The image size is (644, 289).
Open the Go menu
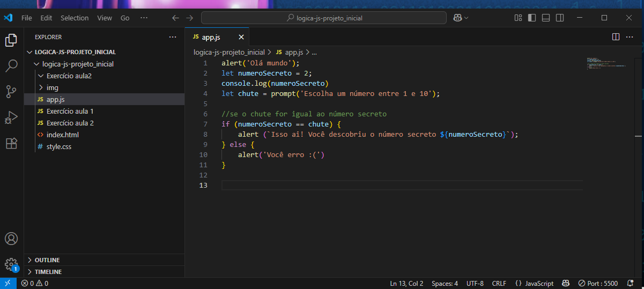tap(125, 18)
